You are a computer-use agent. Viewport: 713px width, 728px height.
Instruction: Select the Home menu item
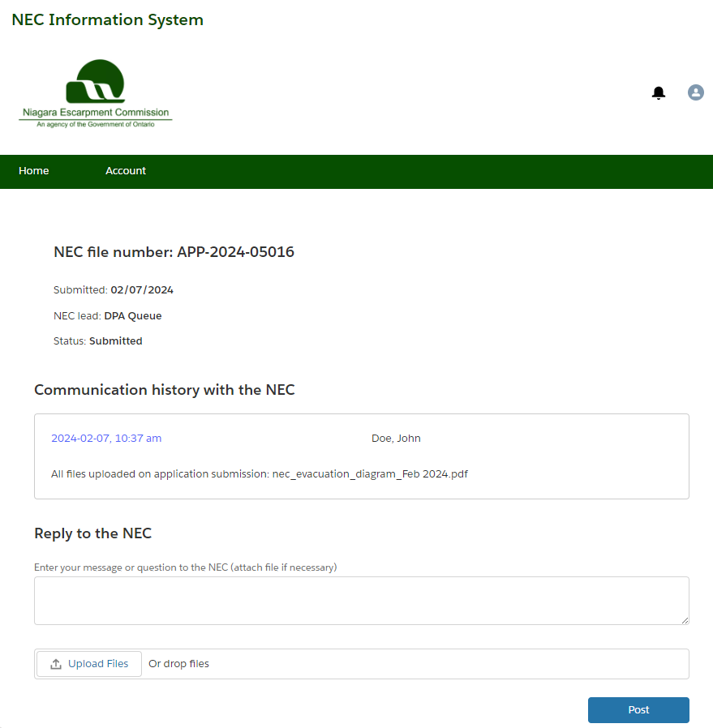coord(33,171)
